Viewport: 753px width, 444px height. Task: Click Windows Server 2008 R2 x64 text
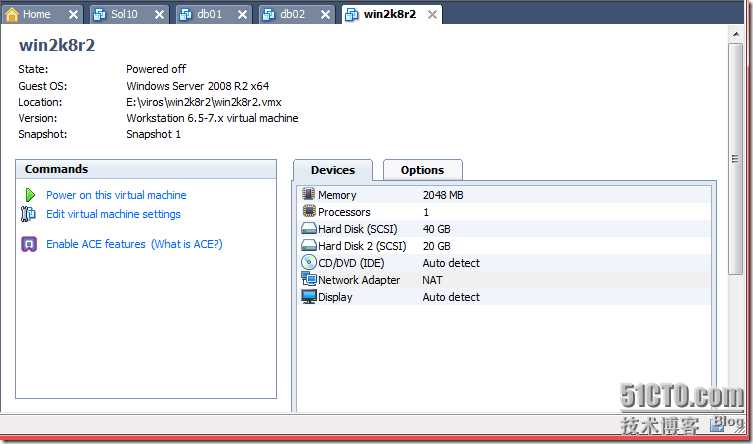(x=197, y=86)
